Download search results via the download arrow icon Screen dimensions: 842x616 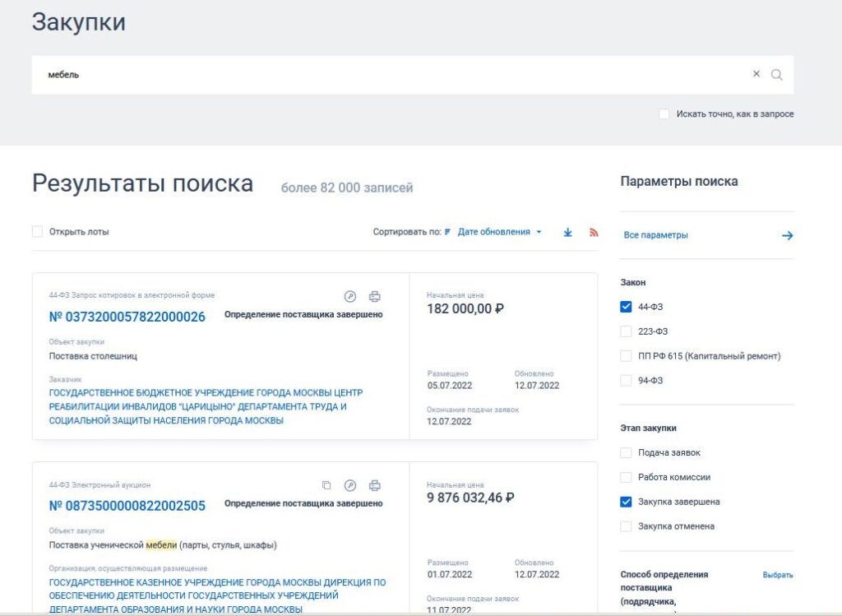567,233
